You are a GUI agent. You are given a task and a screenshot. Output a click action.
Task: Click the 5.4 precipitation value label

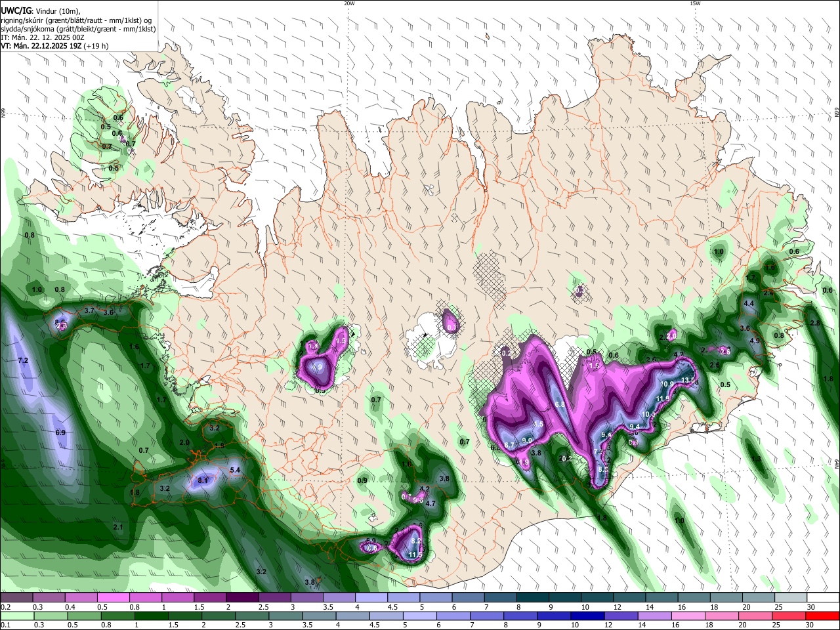tap(235, 471)
